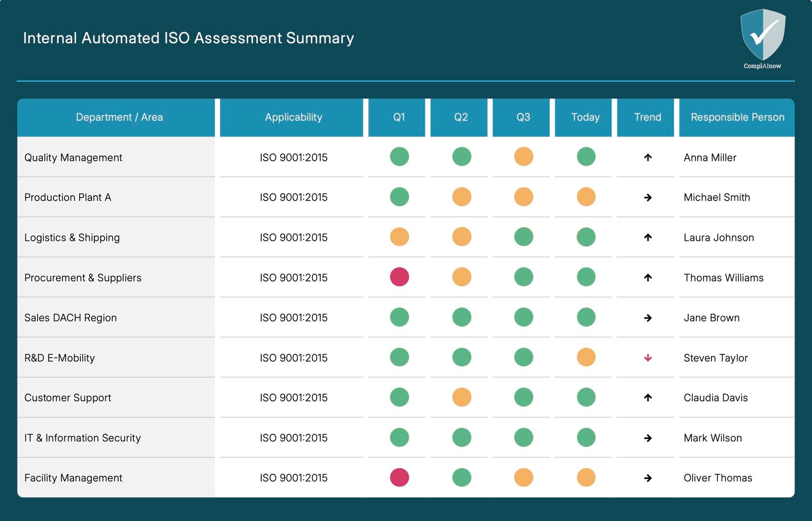Viewport: 812px width, 521px height.
Task: Expand the Applicability column header
Action: point(293,117)
